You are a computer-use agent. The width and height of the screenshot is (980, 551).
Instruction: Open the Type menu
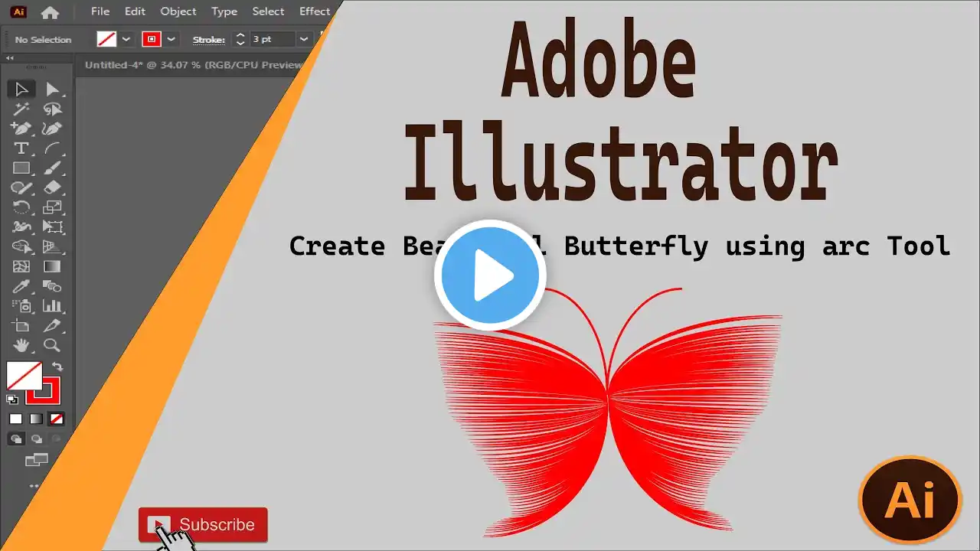tap(224, 11)
